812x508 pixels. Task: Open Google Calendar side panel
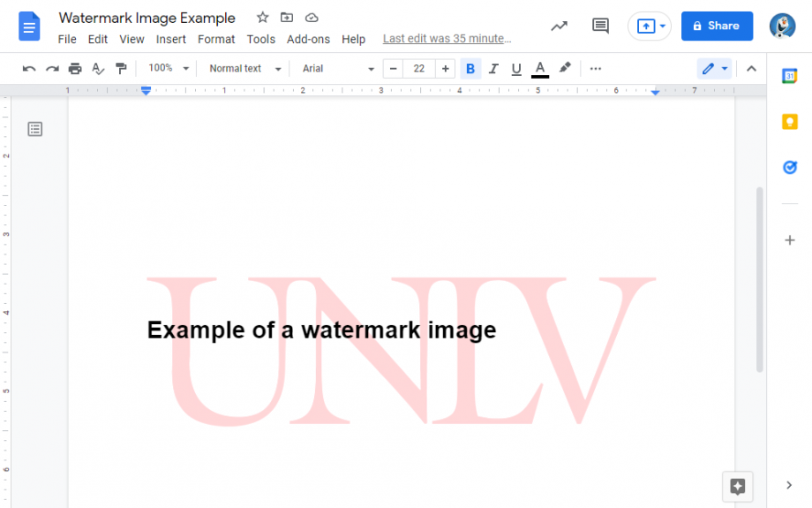789,76
